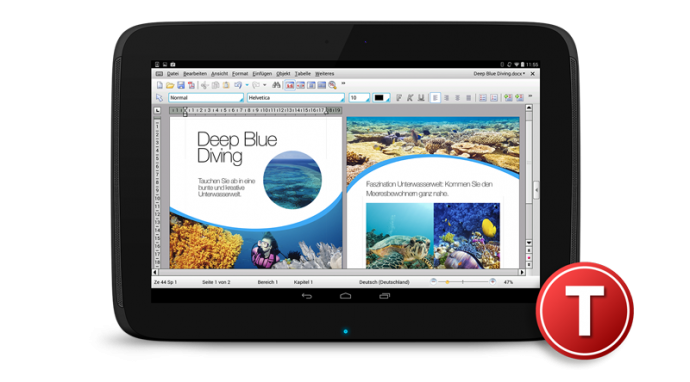Open the zoom magnifier tool

pos(333,85)
